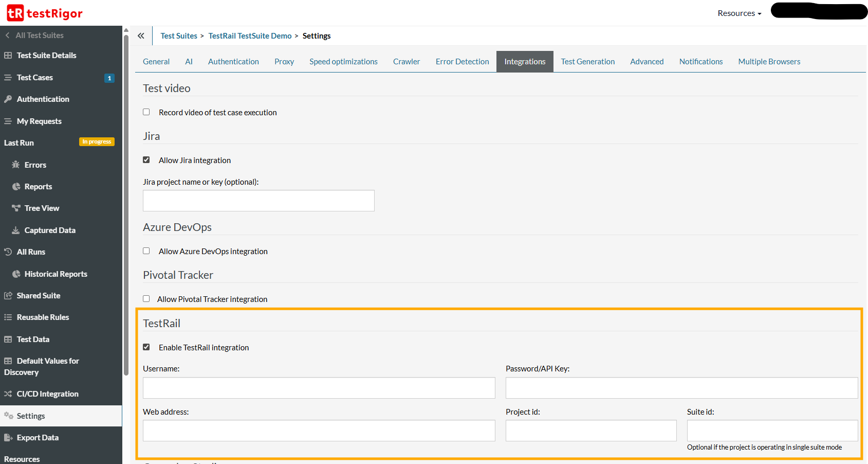
Task: Click the testRigor logo
Action: [x=45, y=13]
